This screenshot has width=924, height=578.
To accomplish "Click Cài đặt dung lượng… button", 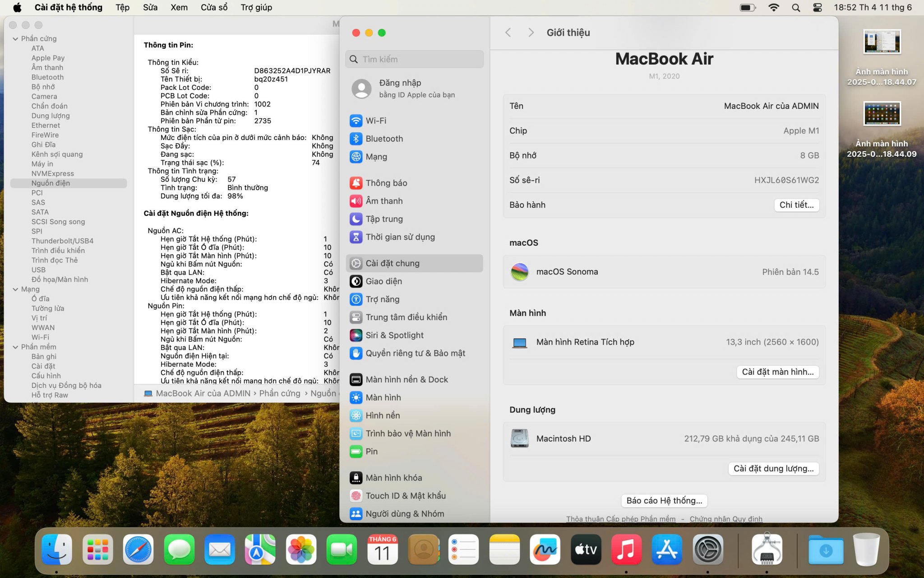I will (x=773, y=469).
